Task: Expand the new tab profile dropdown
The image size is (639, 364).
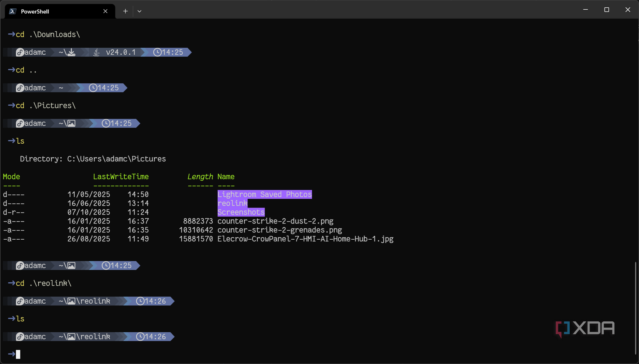Action: point(139,11)
